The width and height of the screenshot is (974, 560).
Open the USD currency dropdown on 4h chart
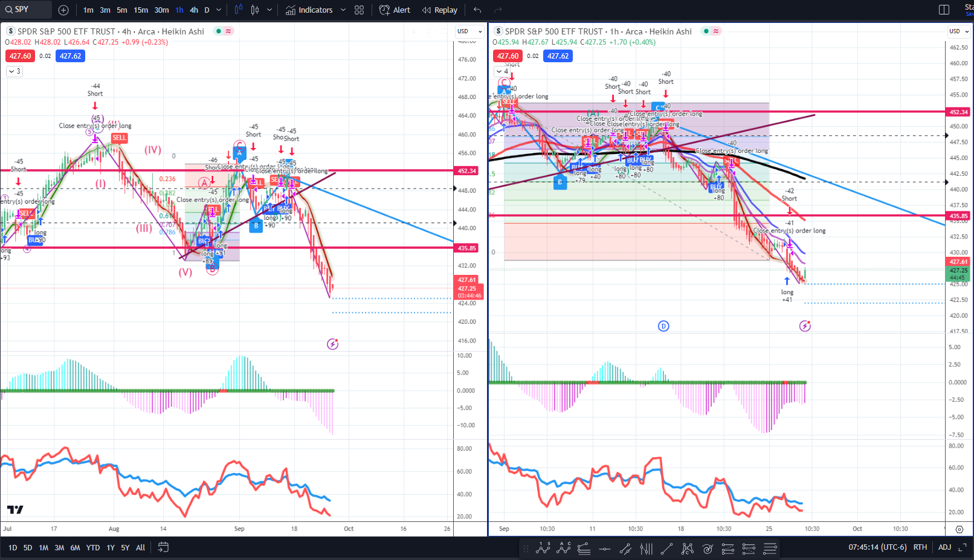click(x=469, y=31)
